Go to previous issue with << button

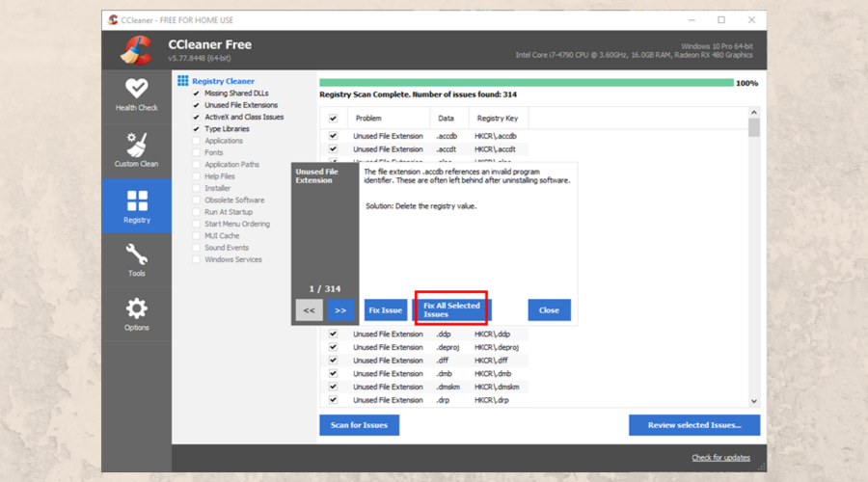click(309, 310)
